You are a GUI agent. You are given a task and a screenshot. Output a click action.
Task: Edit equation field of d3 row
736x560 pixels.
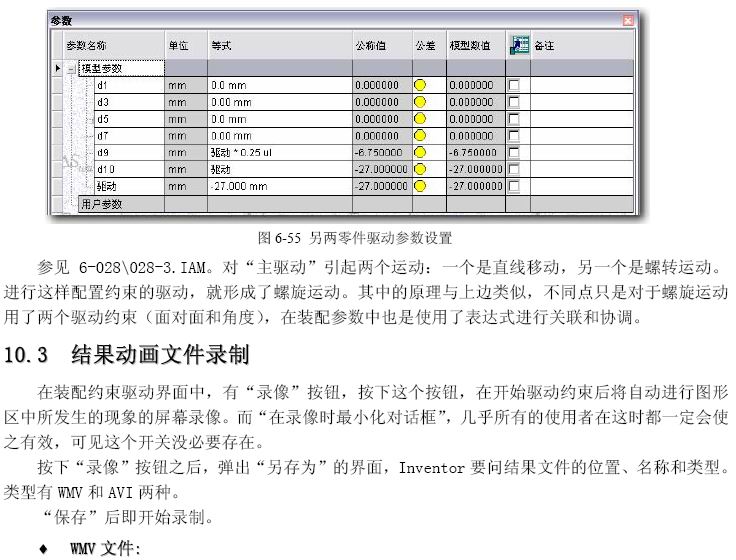[x=280, y=102]
